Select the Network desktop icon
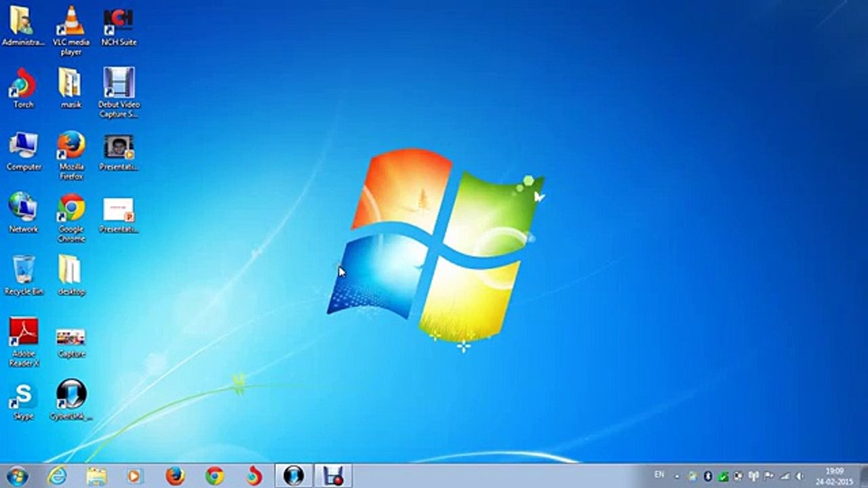 pos(23,213)
